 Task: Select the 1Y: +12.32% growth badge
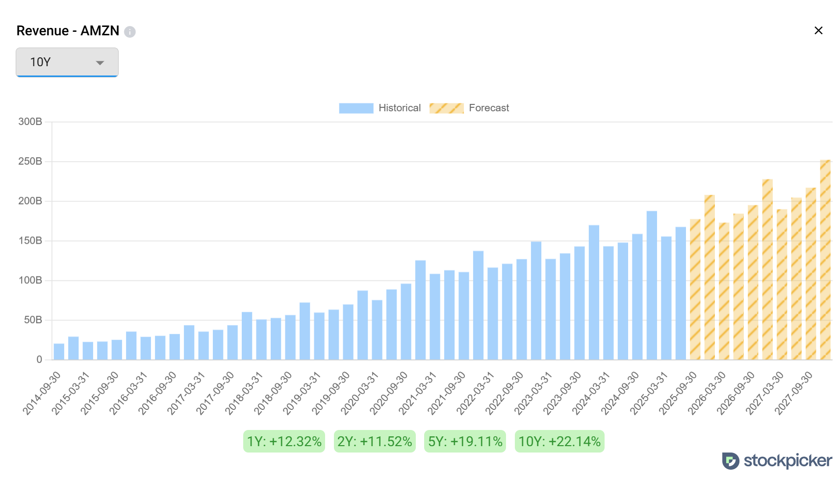point(284,441)
